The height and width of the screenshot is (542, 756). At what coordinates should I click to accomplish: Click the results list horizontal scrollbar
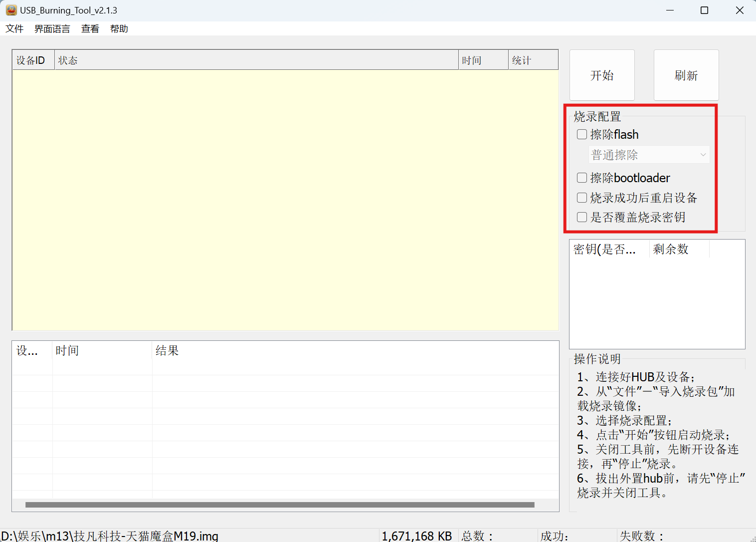[280, 505]
